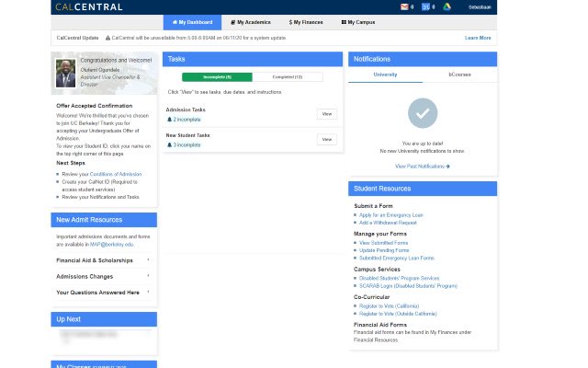Click the New Admit Resources header
This screenshot has height=368, width=588.
[104, 220]
